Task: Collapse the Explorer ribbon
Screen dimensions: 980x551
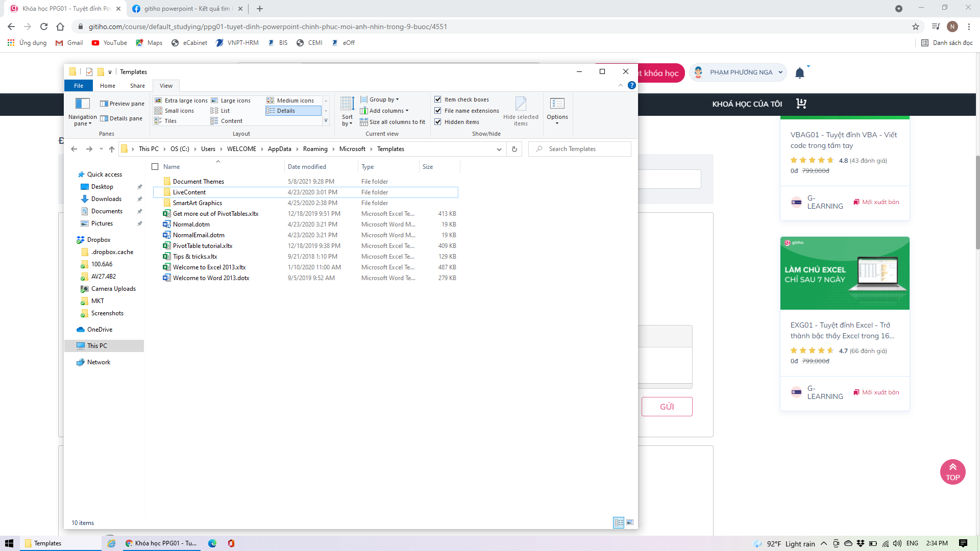Action: click(x=621, y=85)
